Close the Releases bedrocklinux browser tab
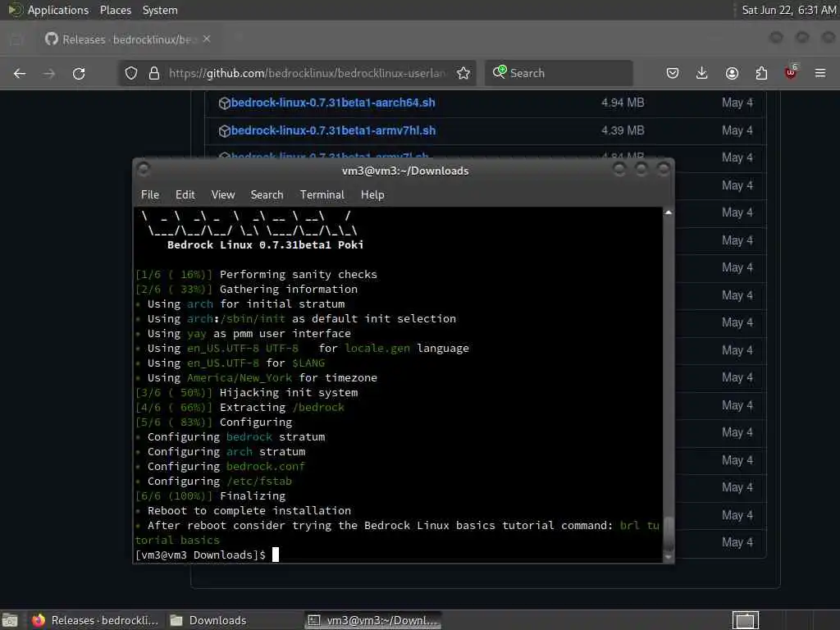The image size is (840, 630). [x=207, y=39]
